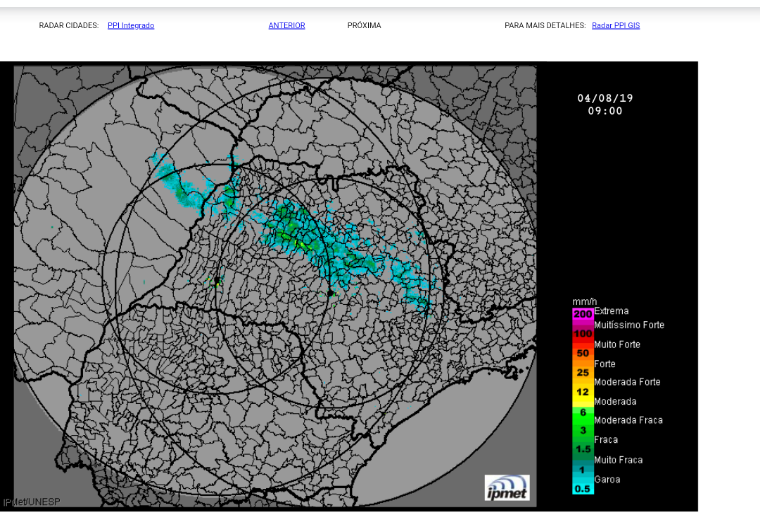Click the mm/h unit label
Screen dimensions: 760x519
[x=584, y=302]
